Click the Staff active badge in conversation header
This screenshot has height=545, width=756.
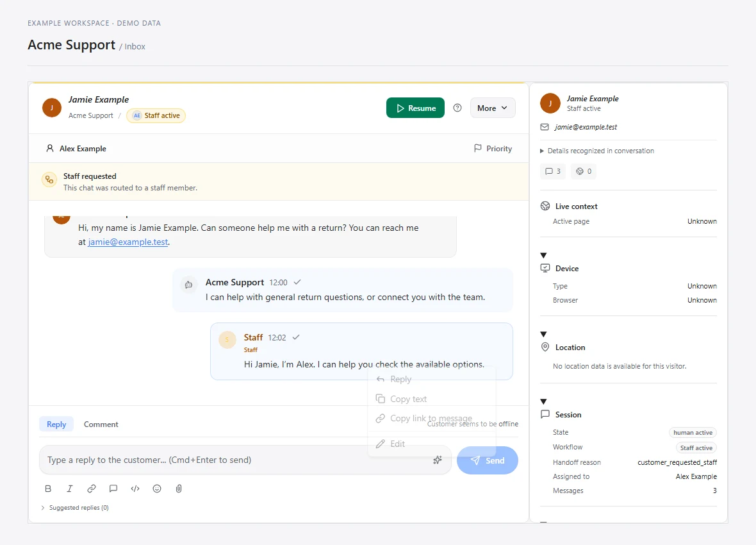click(x=156, y=116)
